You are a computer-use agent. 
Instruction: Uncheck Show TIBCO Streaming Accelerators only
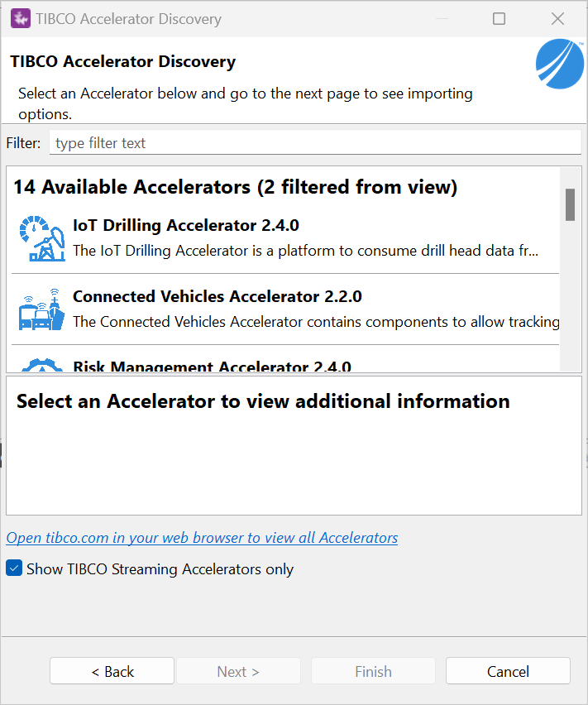coord(13,568)
